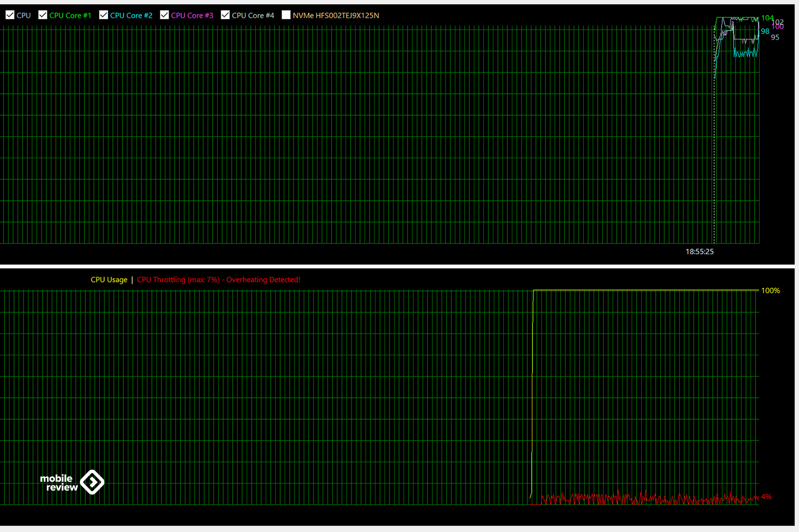Click the green 104 temperature reading
Viewport: 799px width, 532px height.
(767, 18)
